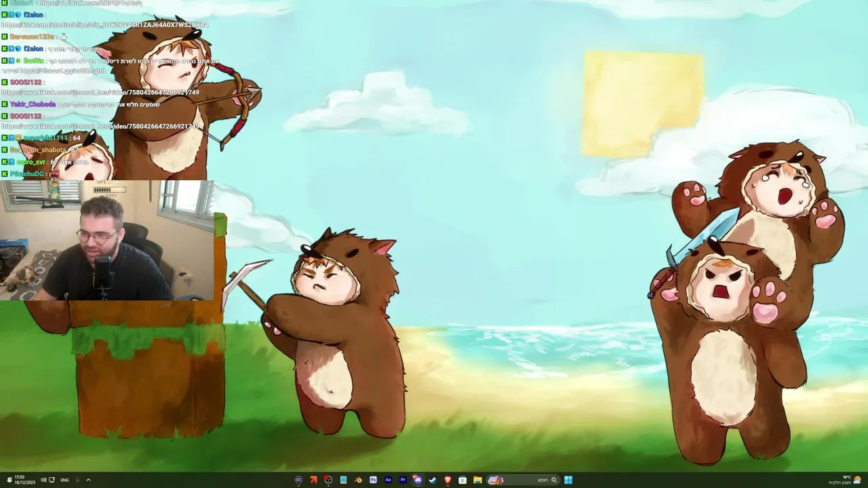Open File Explorer folder icon

477,480
